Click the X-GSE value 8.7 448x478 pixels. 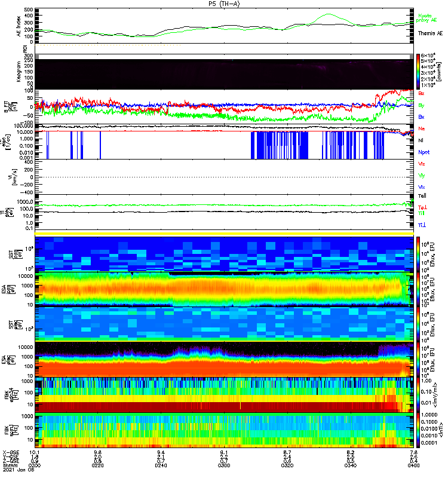[287, 452]
